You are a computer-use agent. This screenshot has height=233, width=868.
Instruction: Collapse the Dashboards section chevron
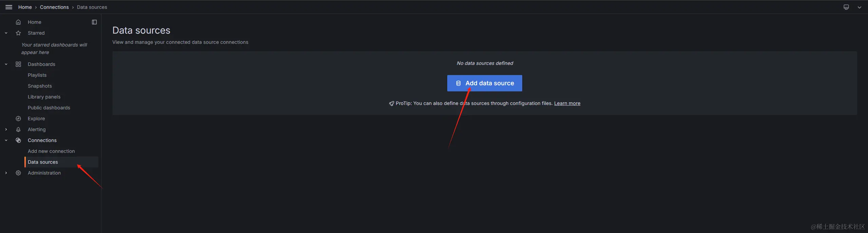coord(6,64)
